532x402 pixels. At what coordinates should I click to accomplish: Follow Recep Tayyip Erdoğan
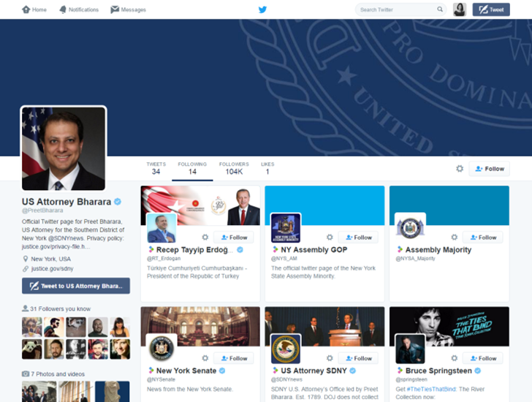(233, 237)
